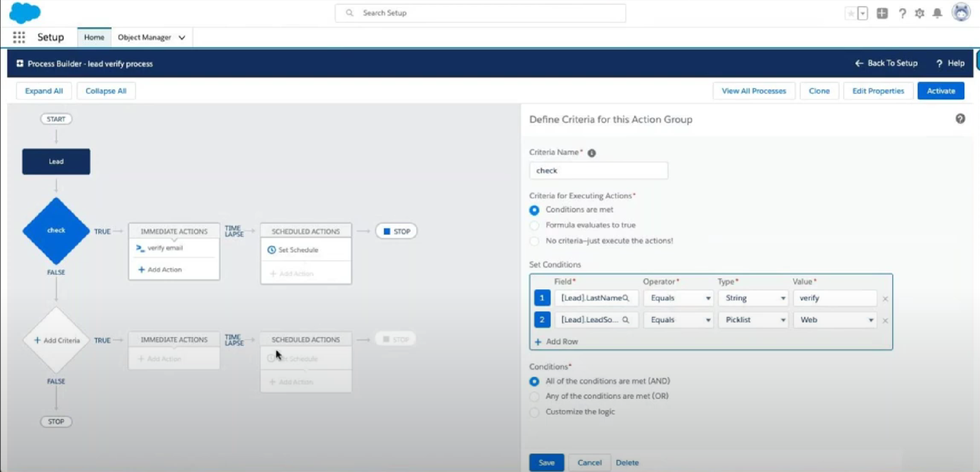Remove condition row 1
This screenshot has width=980, height=472.
[x=885, y=299]
